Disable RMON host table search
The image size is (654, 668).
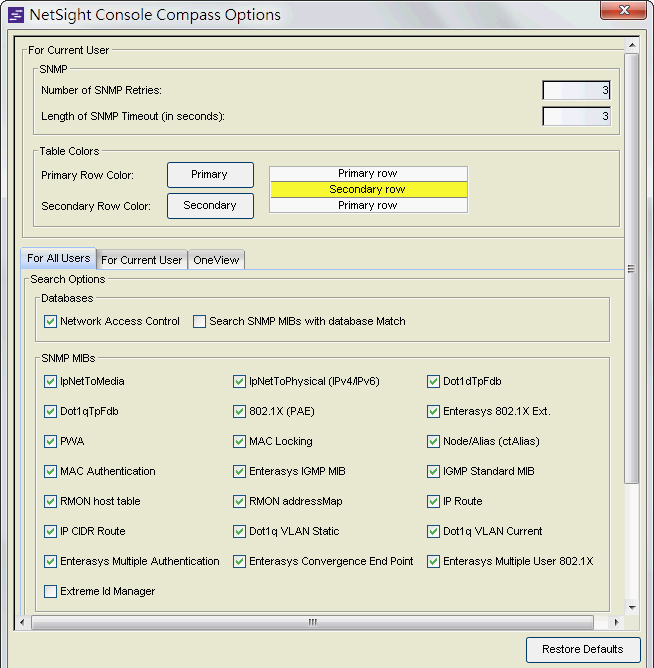[x=50, y=501]
